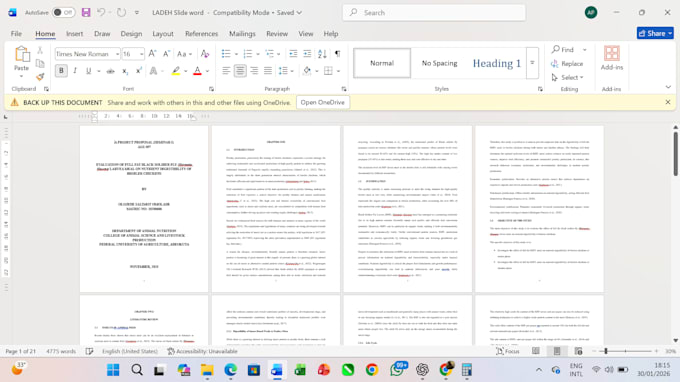
Task: Expand Paste options arrow
Action: coord(21,77)
